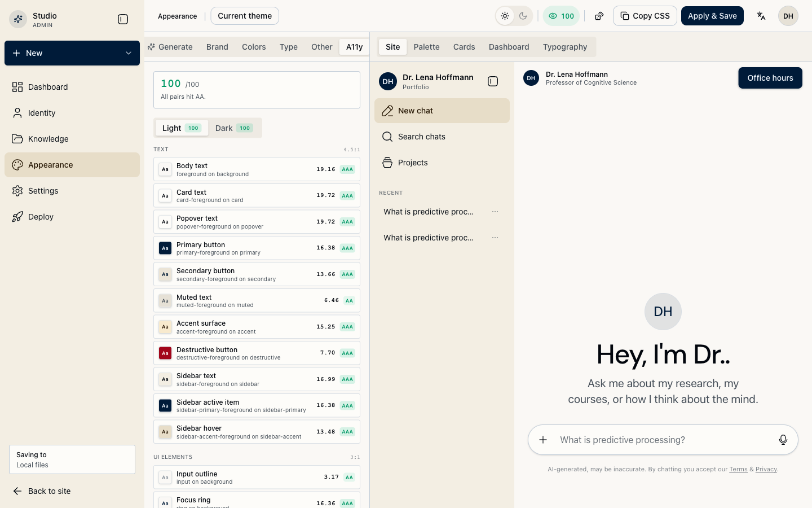812x508 pixels.
Task: Toggle the accessibility score 100 badge
Action: pos(561,16)
